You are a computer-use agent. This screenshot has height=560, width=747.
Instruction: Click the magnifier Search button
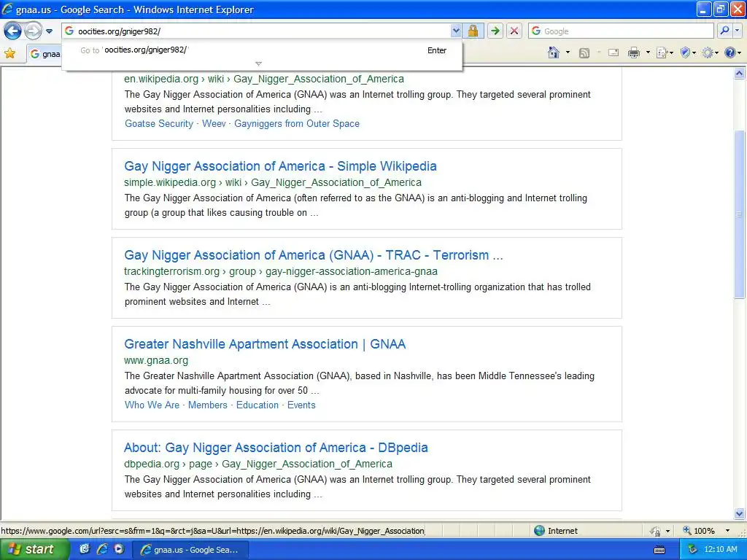point(724,31)
